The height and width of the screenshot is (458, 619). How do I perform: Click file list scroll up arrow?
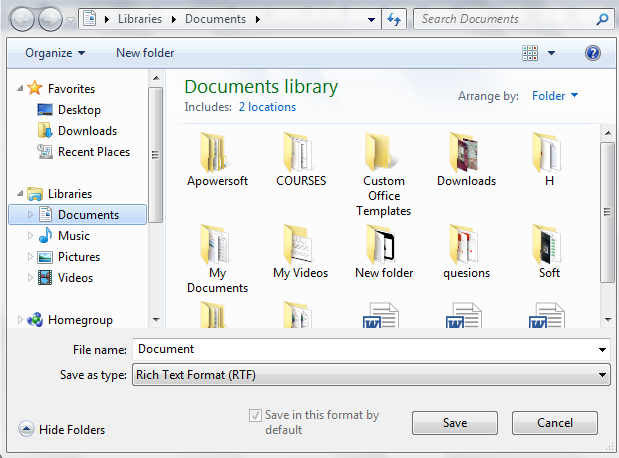coord(608,133)
